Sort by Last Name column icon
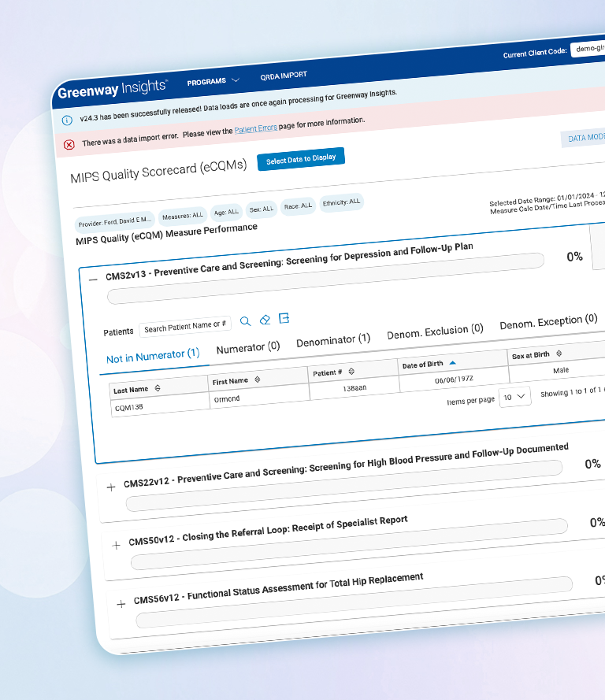605x700 pixels. [158, 388]
